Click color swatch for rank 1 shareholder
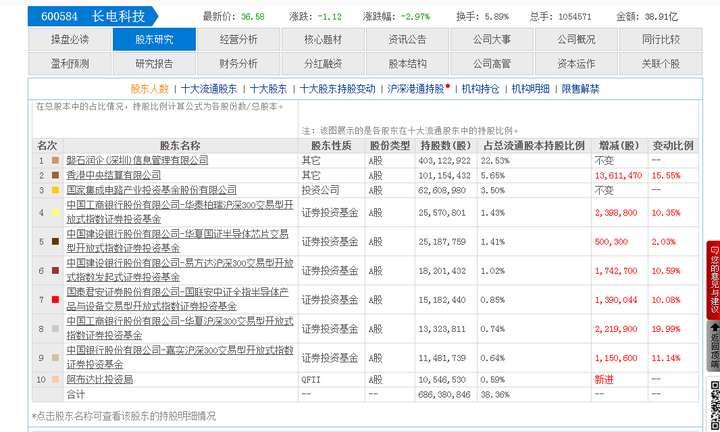 click(55, 160)
